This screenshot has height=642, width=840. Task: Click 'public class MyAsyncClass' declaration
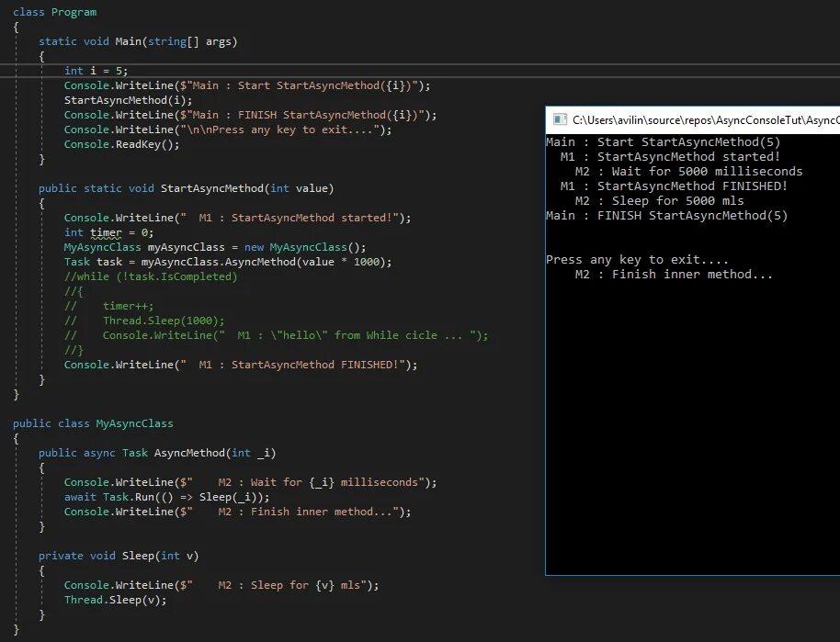pyautogui.click(x=93, y=423)
